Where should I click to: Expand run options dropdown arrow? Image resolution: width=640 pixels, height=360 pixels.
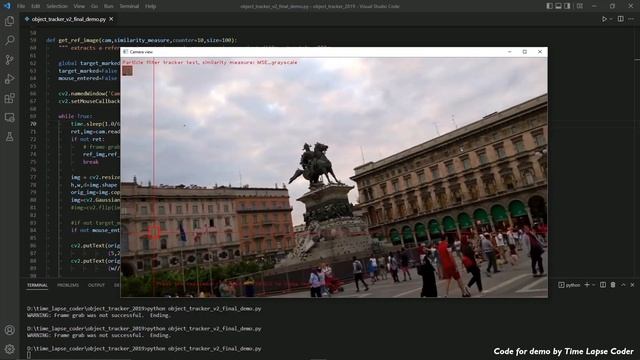pyautogui.click(x=611, y=19)
